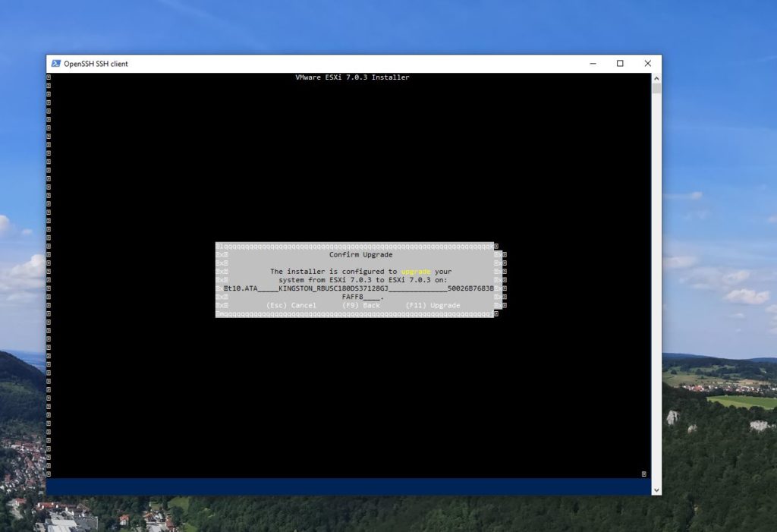777x532 pixels.
Task: Click the 'system from ESXi 7.0.3' line
Action: tap(363, 280)
